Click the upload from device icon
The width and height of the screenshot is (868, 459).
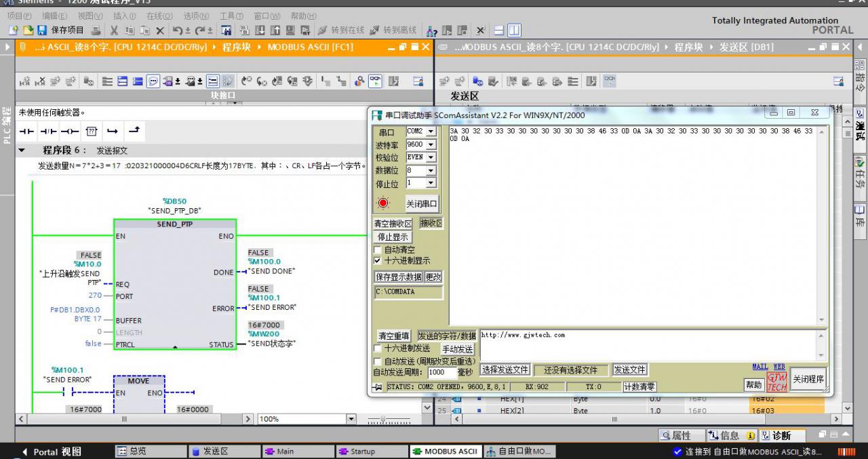275,30
